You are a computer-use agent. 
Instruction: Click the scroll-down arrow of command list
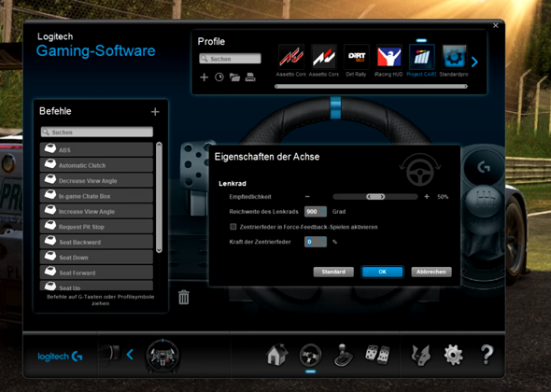pos(159,250)
